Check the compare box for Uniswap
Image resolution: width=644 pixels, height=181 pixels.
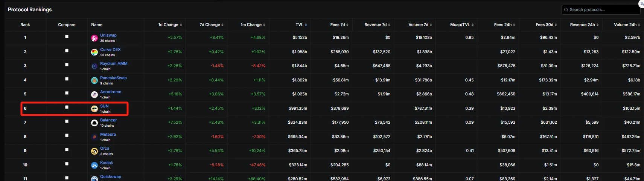click(67, 37)
